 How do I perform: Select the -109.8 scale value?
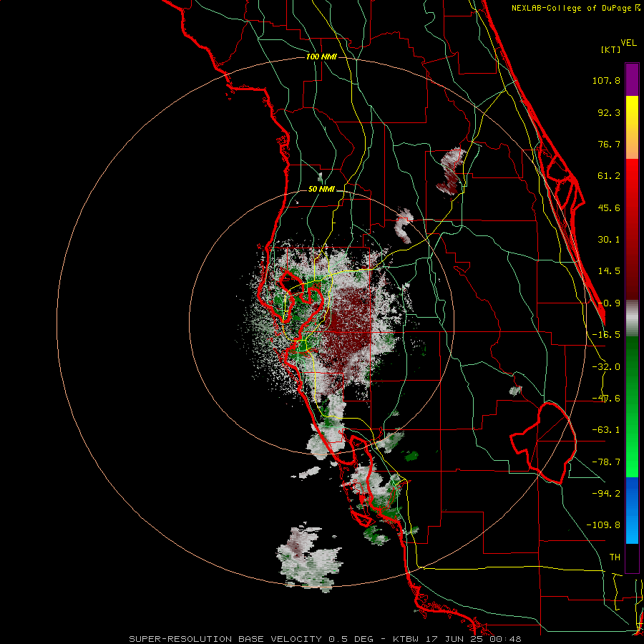[603, 525]
